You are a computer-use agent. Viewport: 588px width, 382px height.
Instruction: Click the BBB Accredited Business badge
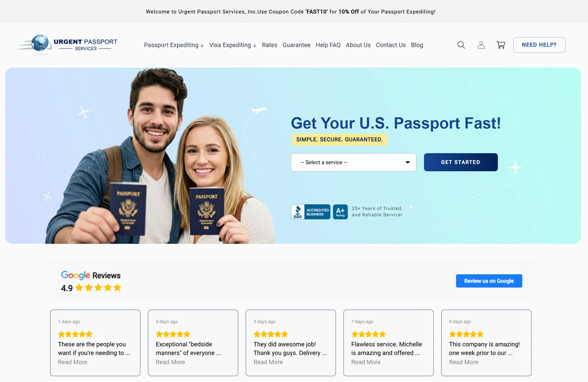310,212
